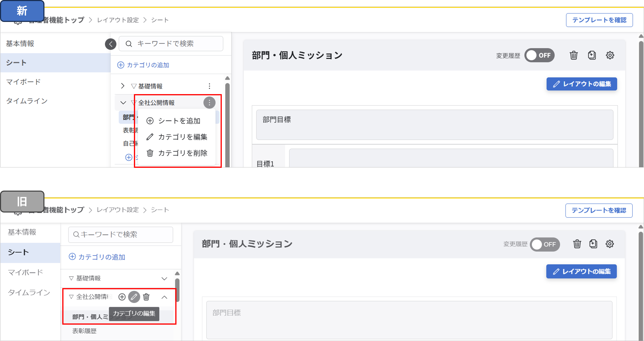This screenshot has height=341, width=644.
Task: Click the pencil edit icon beside 全社公開情報
Action: click(134, 297)
